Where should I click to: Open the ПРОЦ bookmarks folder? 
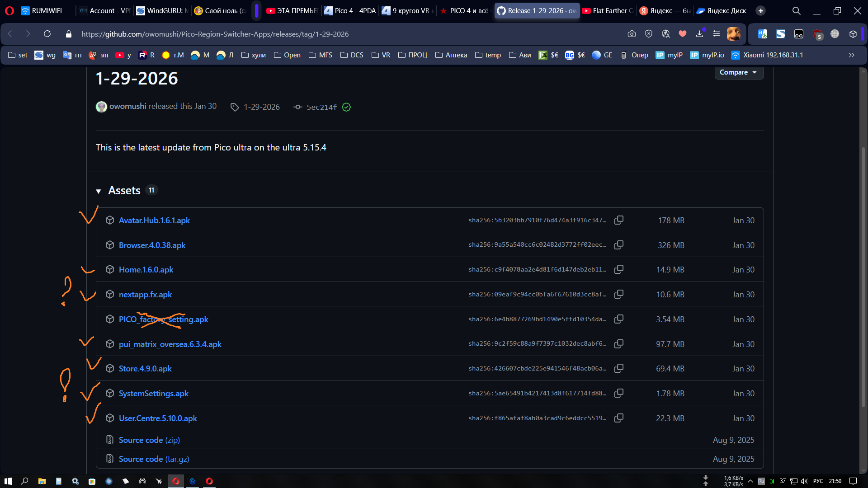[413, 55]
